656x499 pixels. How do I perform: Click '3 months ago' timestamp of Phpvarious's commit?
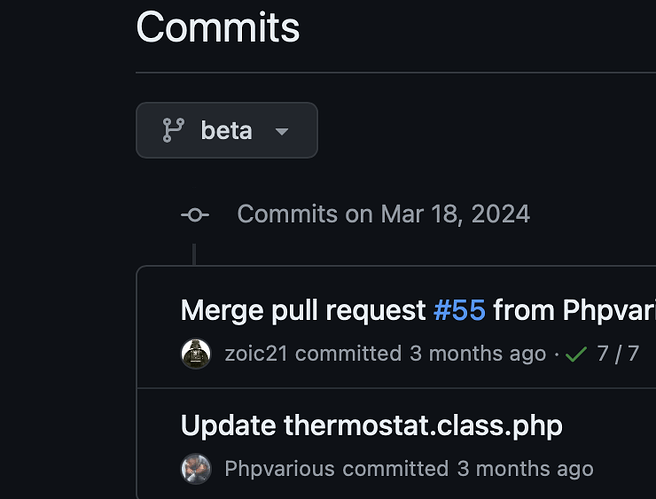point(525,469)
